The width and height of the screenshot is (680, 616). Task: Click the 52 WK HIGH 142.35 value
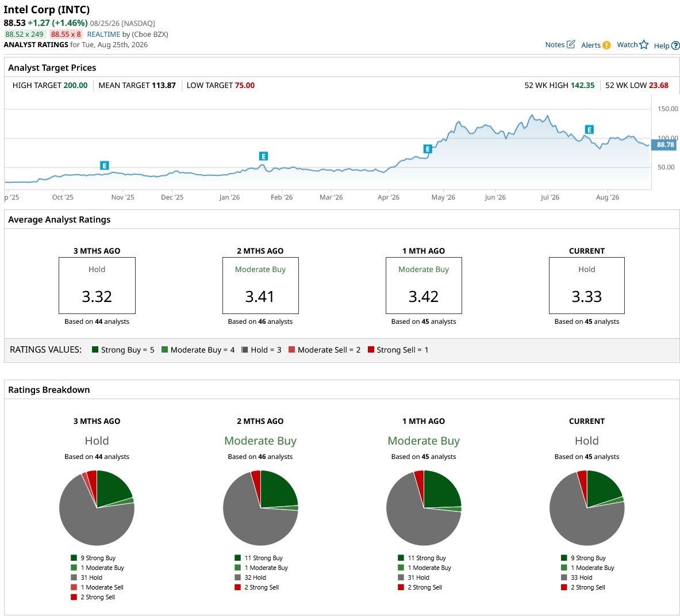coord(582,86)
